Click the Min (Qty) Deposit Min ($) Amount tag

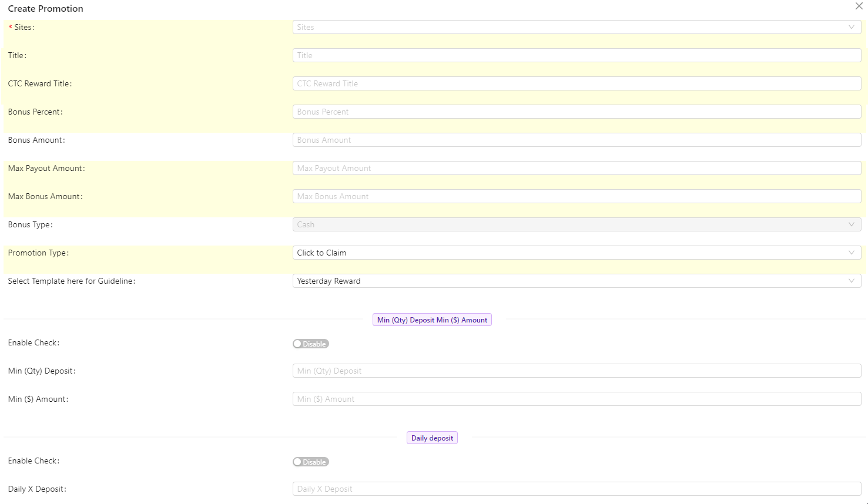click(x=432, y=320)
